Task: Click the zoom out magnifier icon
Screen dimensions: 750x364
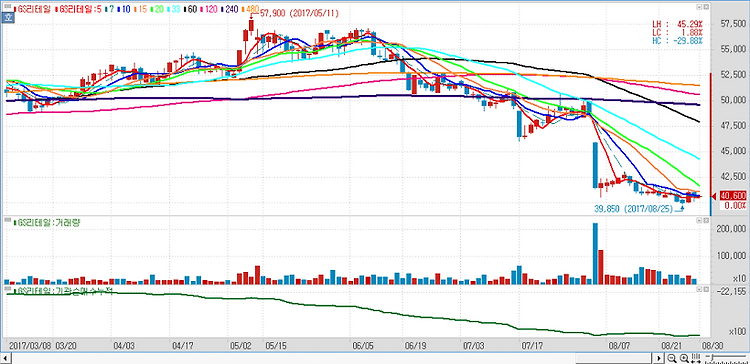Action: pyautogui.click(x=671, y=358)
